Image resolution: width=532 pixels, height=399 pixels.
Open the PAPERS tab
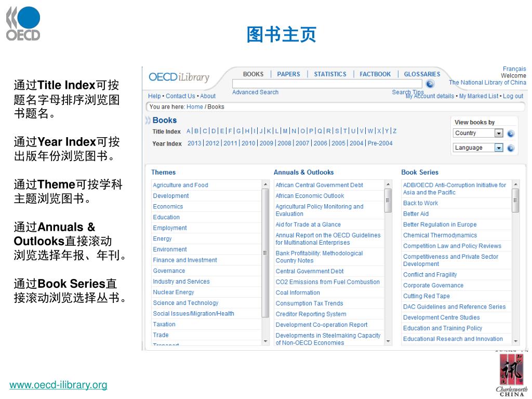tap(289, 74)
